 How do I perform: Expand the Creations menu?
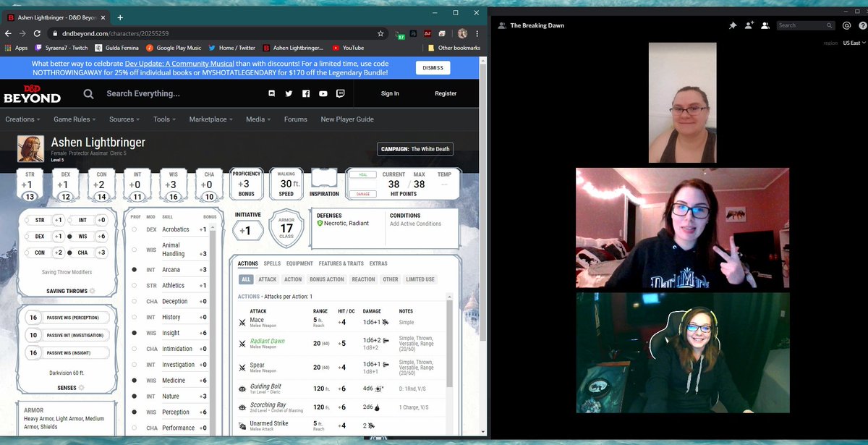click(x=22, y=119)
